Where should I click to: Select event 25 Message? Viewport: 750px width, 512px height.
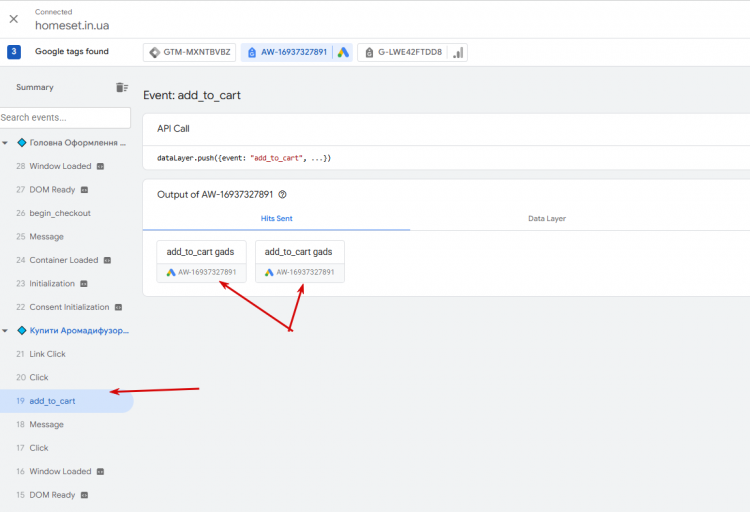pyautogui.click(x=46, y=236)
